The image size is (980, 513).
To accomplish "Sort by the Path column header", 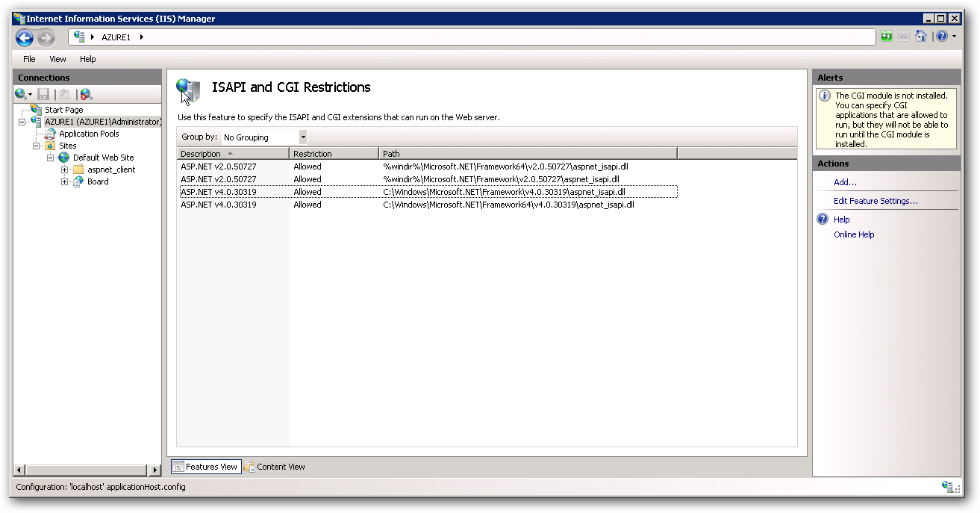I will coord(528,153).
